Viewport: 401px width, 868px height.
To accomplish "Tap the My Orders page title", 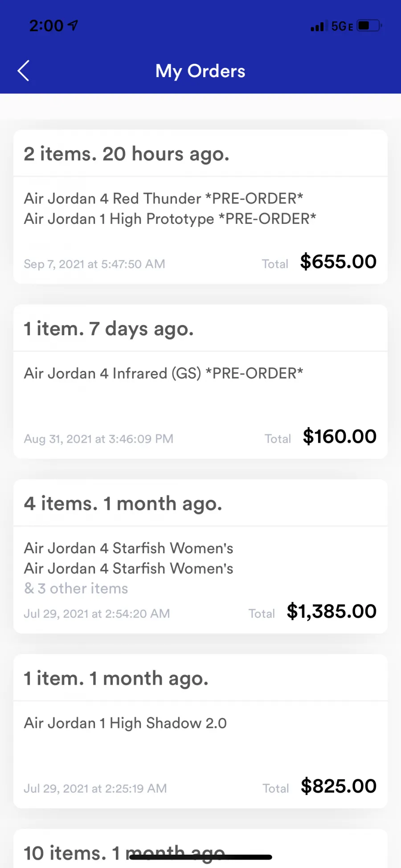I will click(x=200, y=71).
